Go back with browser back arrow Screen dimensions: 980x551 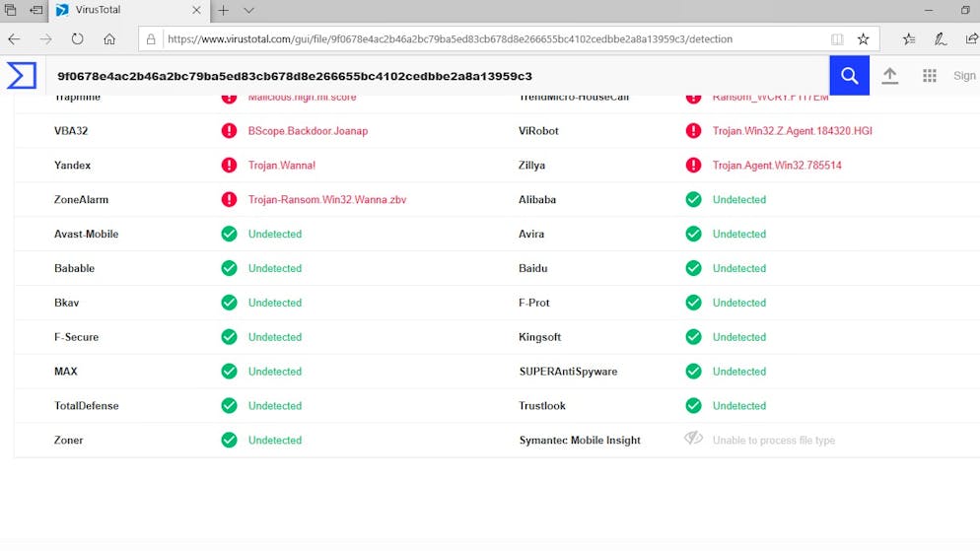click(x=14, y=38)
